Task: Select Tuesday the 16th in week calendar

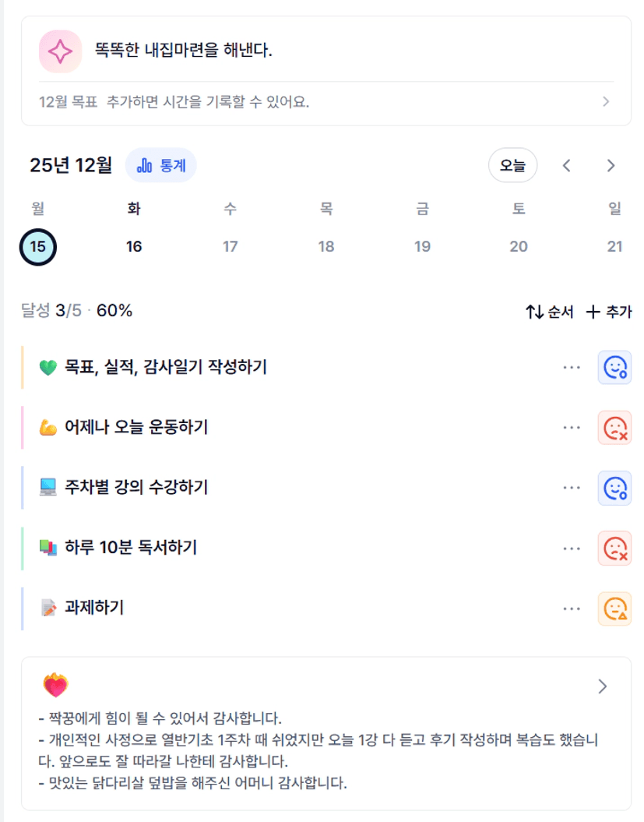Action: coord(134,247)
